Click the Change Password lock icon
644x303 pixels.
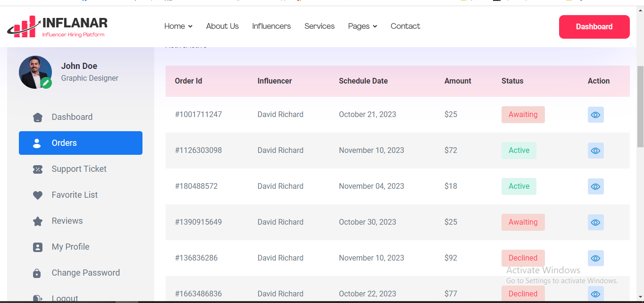38,273
